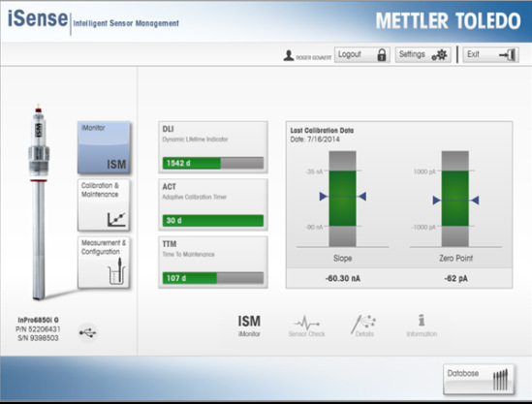
Task: Click the ACT calibration timer bar
Action: pyautogui.click(x=213, y=221)
